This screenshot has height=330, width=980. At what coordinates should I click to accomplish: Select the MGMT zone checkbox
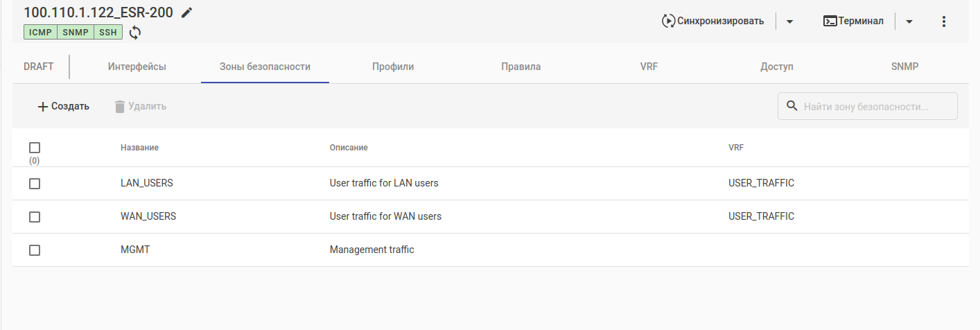[35, 250]
